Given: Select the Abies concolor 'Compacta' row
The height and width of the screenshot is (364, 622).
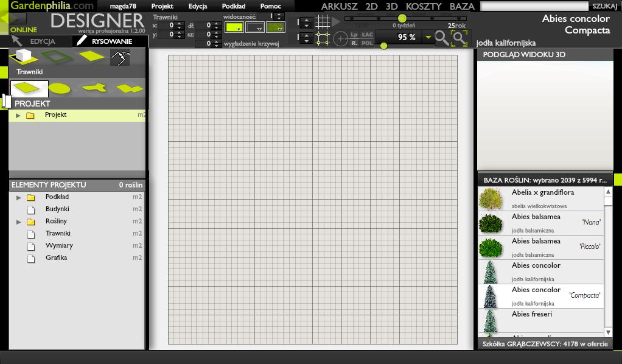Looking at the screenshot, I should 541,296.
